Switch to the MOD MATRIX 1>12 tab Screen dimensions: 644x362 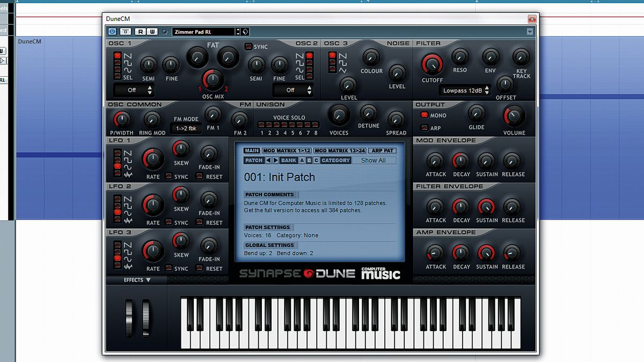[x=286, y=151]
